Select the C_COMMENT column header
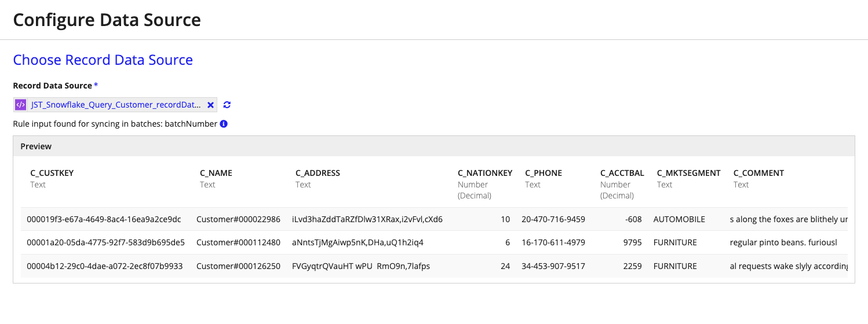 pyautogui.click(x=758, y=173)
